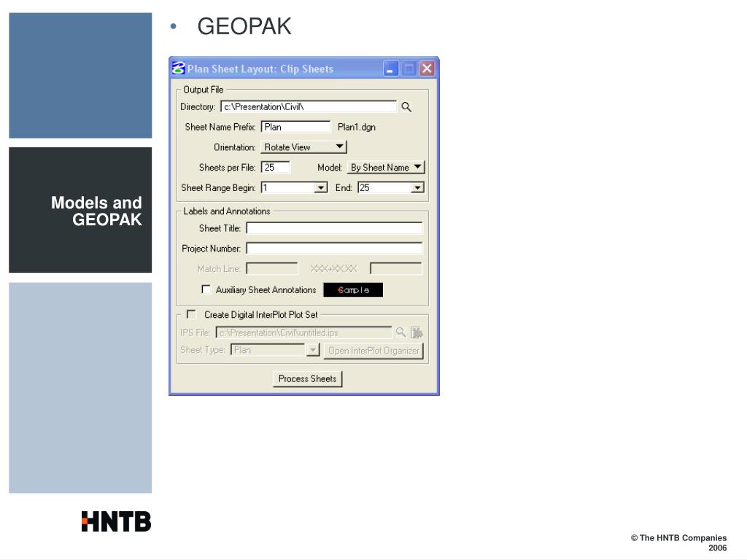
Task: Minimize the Clip Sheets dialog
Action: point(390,69)
